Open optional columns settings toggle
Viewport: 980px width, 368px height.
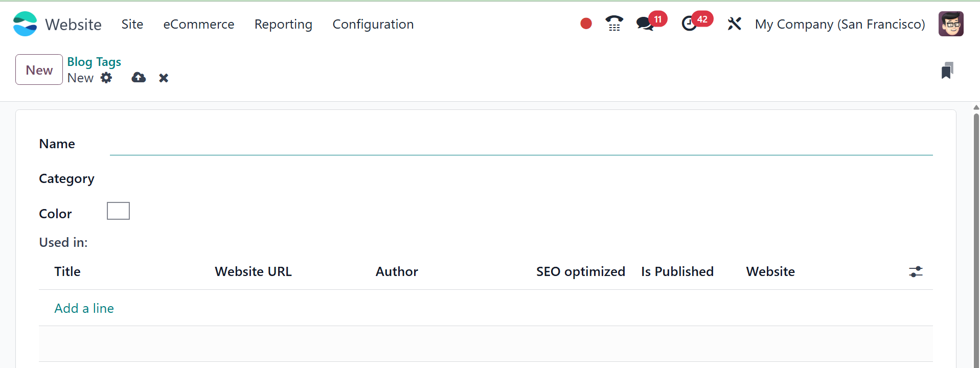[916, 271]
